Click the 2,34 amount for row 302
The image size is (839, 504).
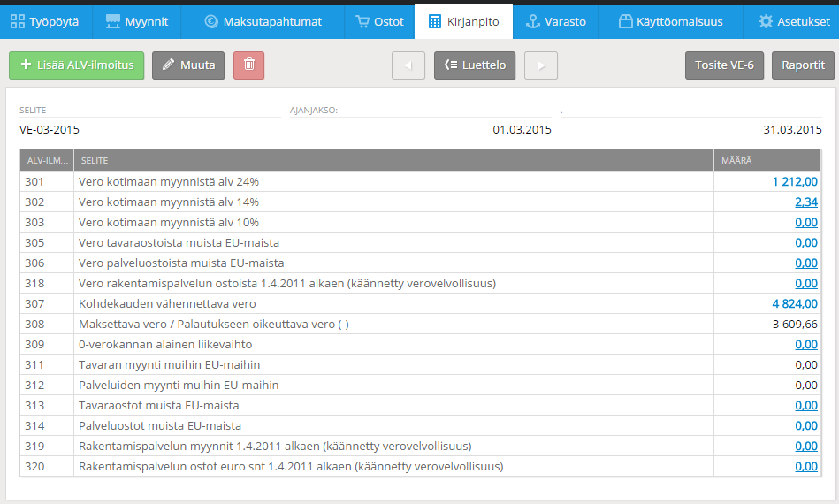coord(805,202)
